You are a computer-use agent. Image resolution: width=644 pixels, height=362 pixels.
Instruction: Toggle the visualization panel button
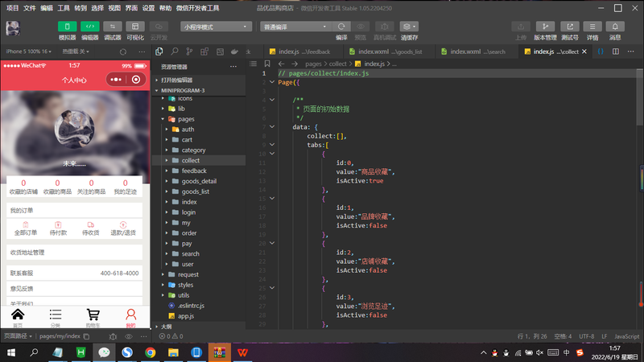(134, 27)
